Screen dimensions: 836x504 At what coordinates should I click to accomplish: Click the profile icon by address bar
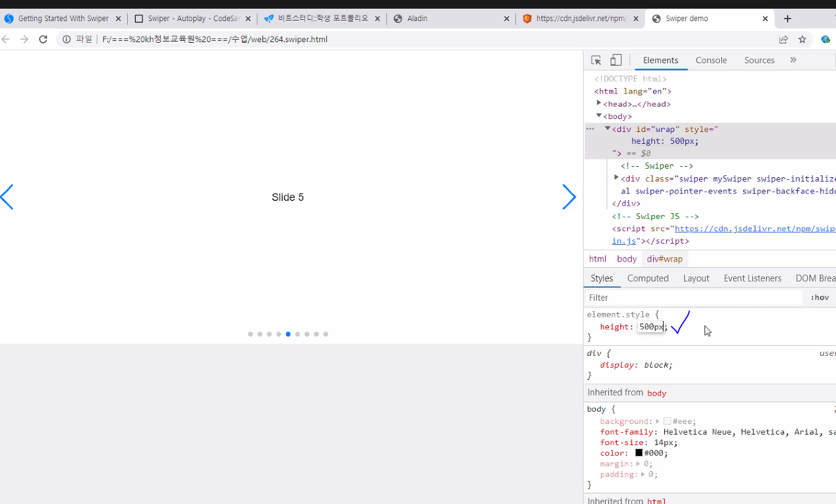click(825, 39)
